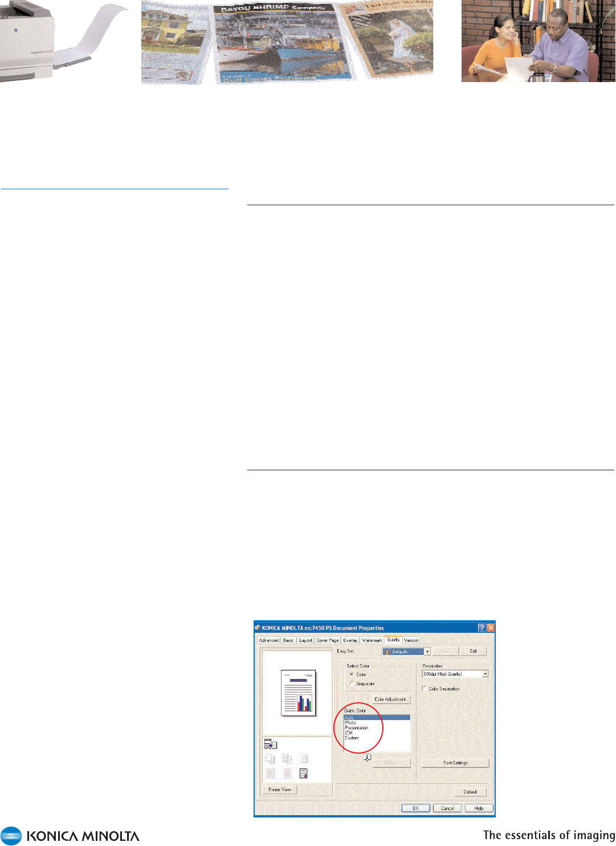Click the info balloon icon below Quick Color

[368, 758]
